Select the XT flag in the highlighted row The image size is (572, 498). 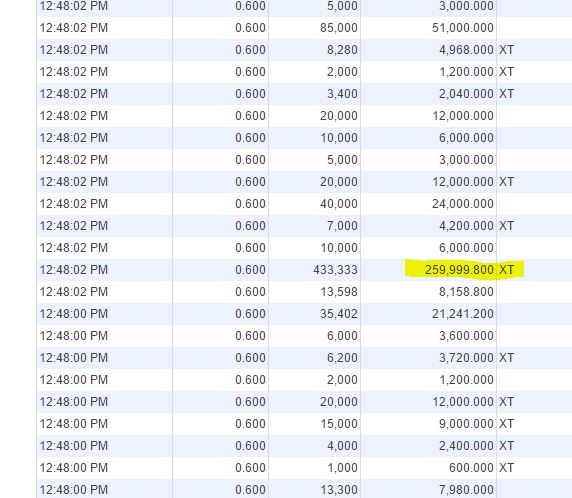coord(506,270)
